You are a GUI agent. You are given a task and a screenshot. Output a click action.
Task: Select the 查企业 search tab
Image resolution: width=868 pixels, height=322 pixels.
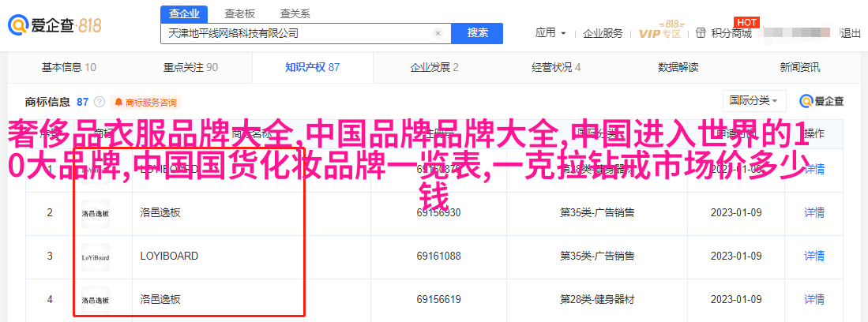pyautogui.click(x=184, y=14)
